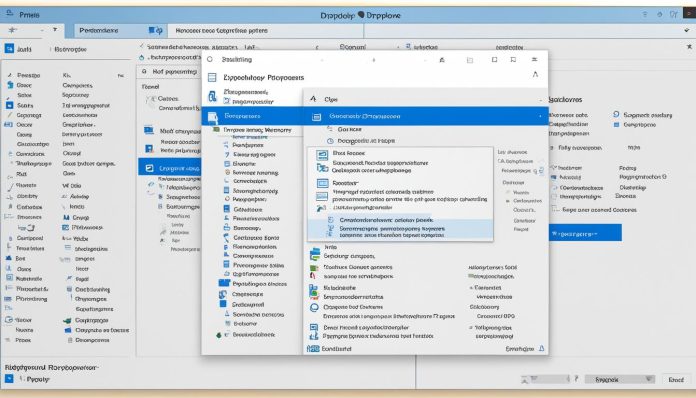Select the Goocrsctr Dfrnpcsceen highlighted menu row
Screen dimensions: 696x398
(x=426, y=116)
